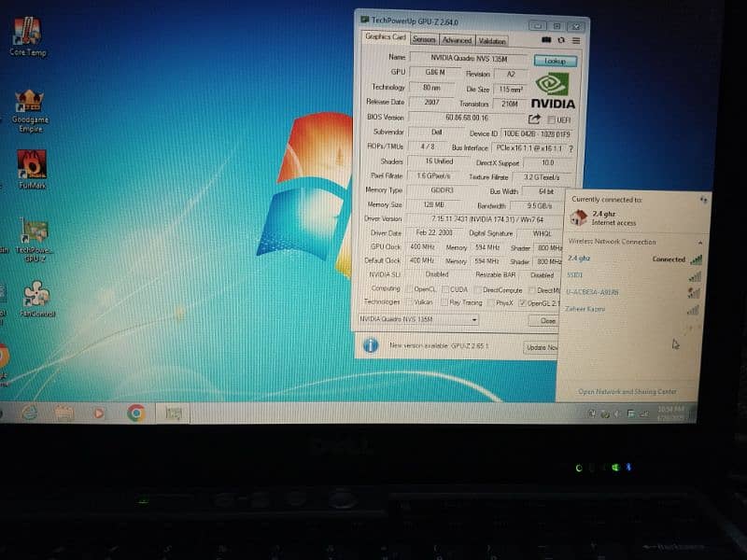Click the blue info icon in update bar
Image resolution: width=747 pixels, height=560 pixels.
tap(371, 345)
